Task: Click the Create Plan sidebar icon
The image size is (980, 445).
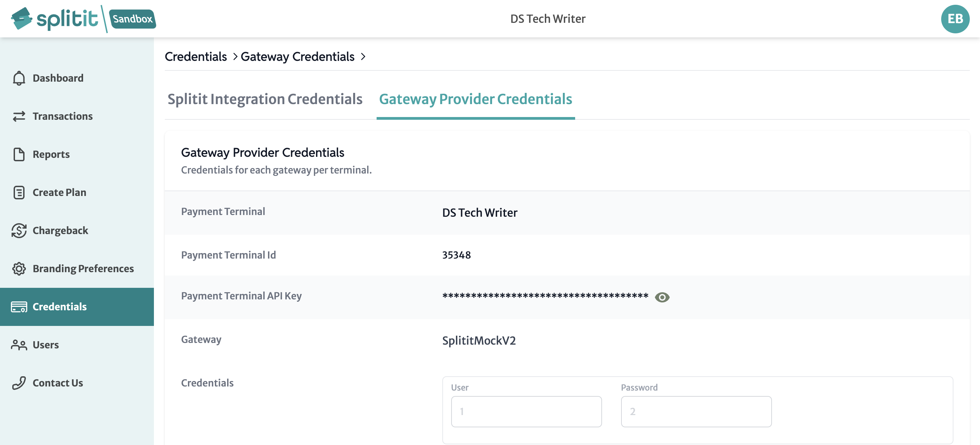Action: 18,192
